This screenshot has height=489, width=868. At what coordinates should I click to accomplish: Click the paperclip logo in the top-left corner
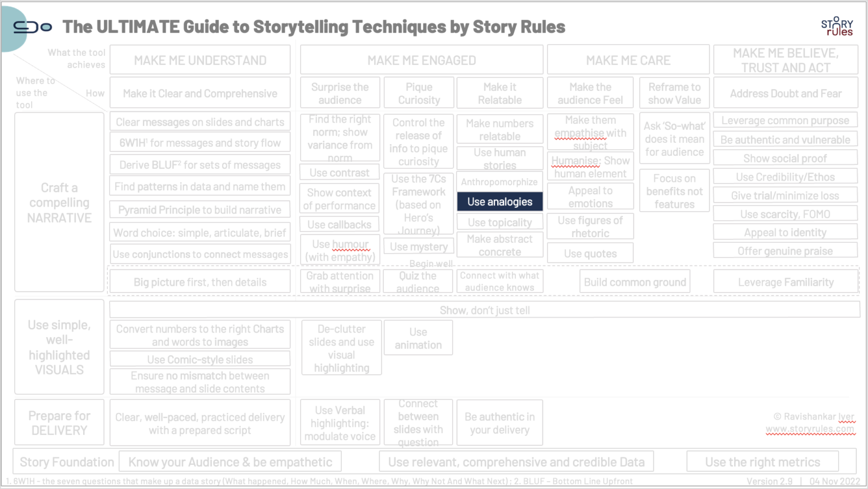[x=32, y=27]
